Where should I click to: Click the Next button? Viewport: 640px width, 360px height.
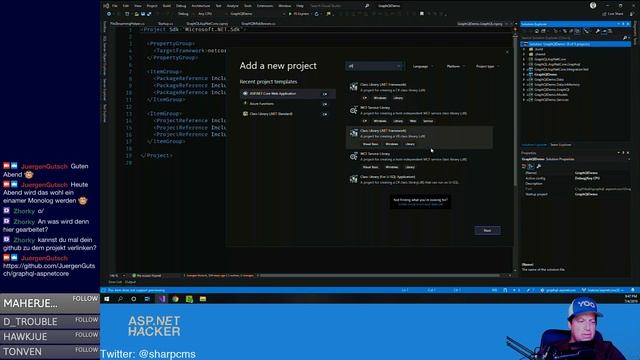pos(487,231)
